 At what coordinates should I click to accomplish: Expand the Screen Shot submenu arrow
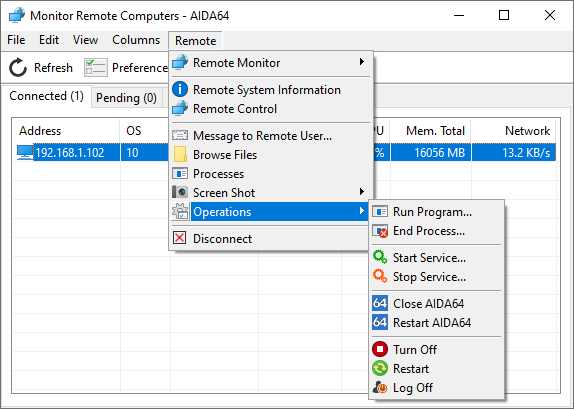pyautogui.click(x=362, y=192)
